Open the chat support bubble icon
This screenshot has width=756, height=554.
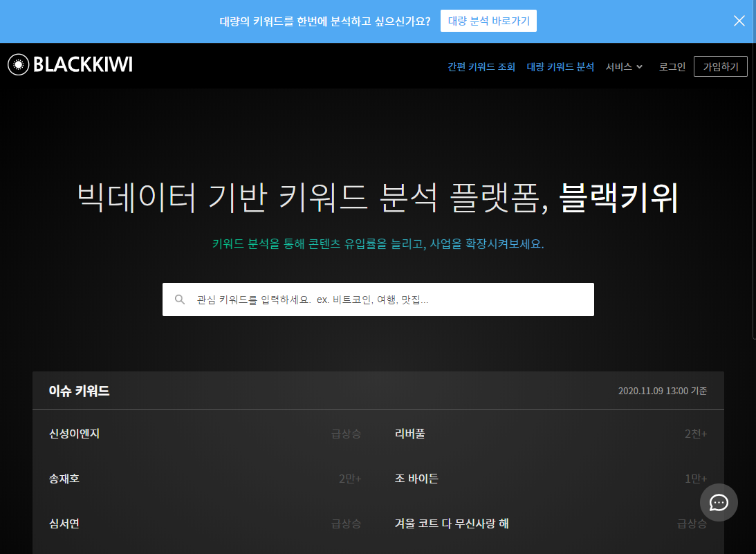click(x=719, y=502)
